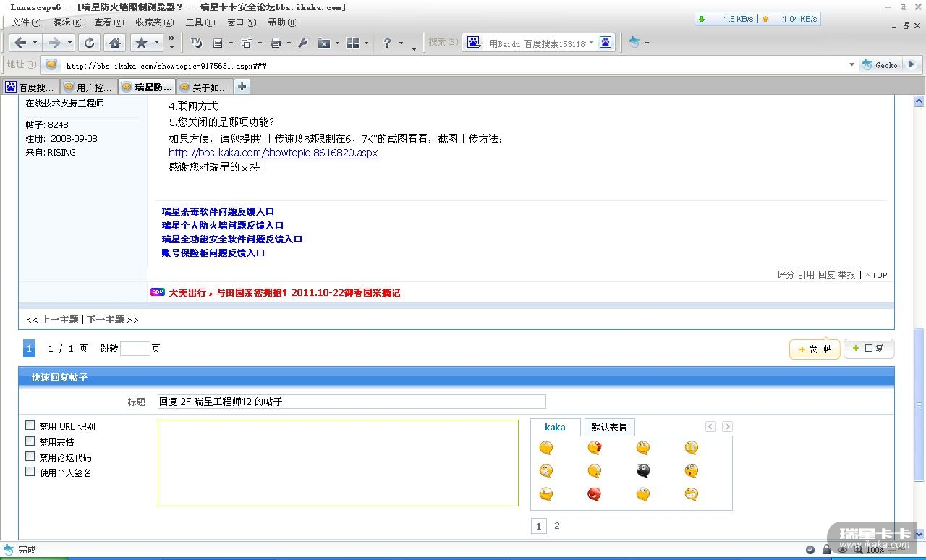
Task: Click the Baidu paw search engine icon
Action: tap(473, 42)
